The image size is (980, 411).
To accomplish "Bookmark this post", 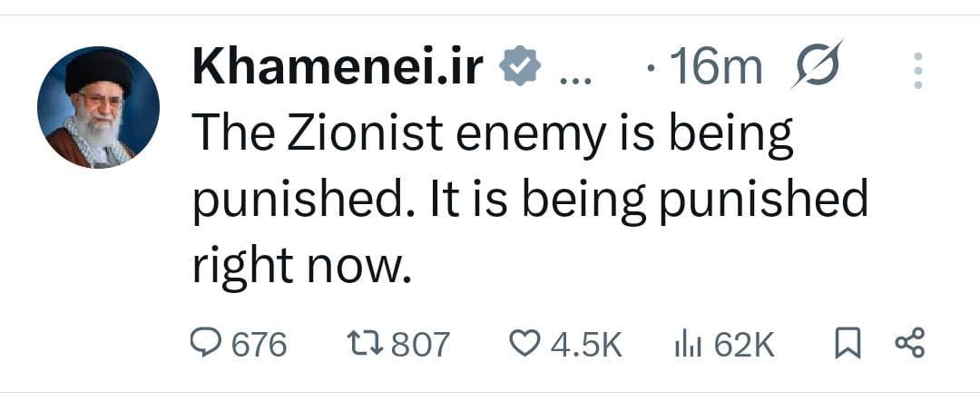I will (847, 343).
